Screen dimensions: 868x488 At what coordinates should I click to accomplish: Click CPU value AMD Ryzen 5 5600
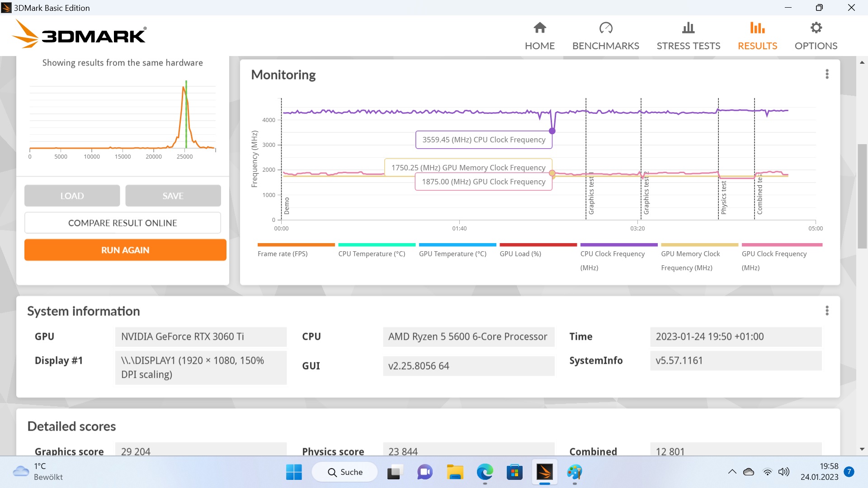[x=468, y=337]
